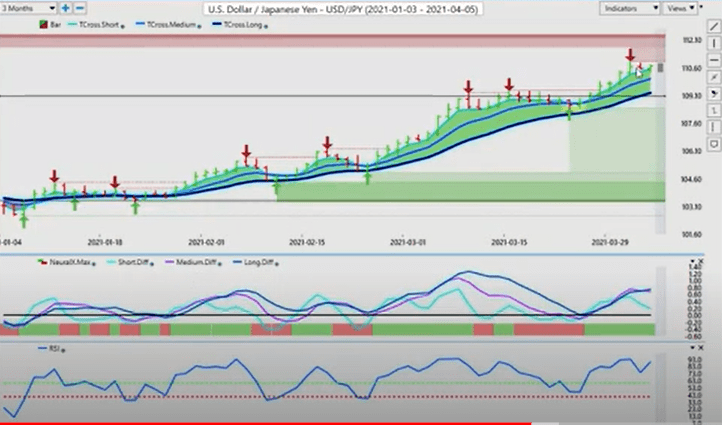The height and width of the screenshot is (425, 722).
Task: Open settings dot next to RSI legend
Action: [63, 350]
